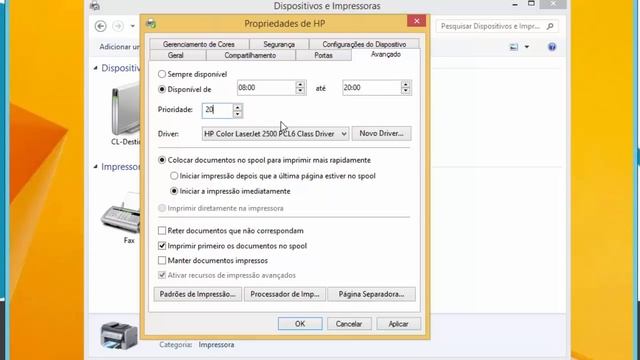Choose Iniciar impressão depois que a última página
Image resolution: width=640 pixels, height=360 pixels.
pyautogui.click(x=174, y=176)
